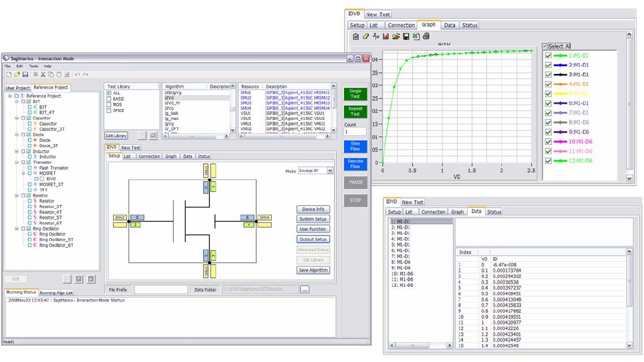Click the Save floppy icon in Sagittarius toolbar
Image resolution: width=644 pixels, height=362 pixels.
click(25, 74)
